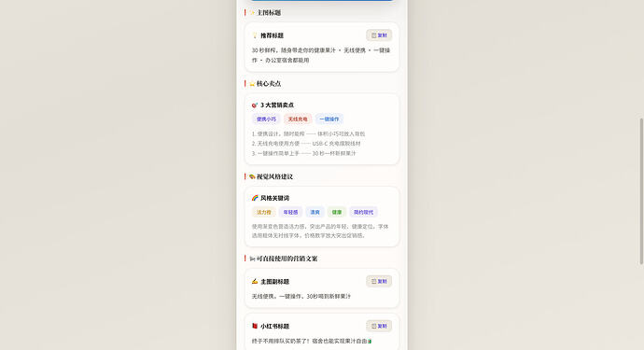Copy the 小红书标题 title text

379,326
